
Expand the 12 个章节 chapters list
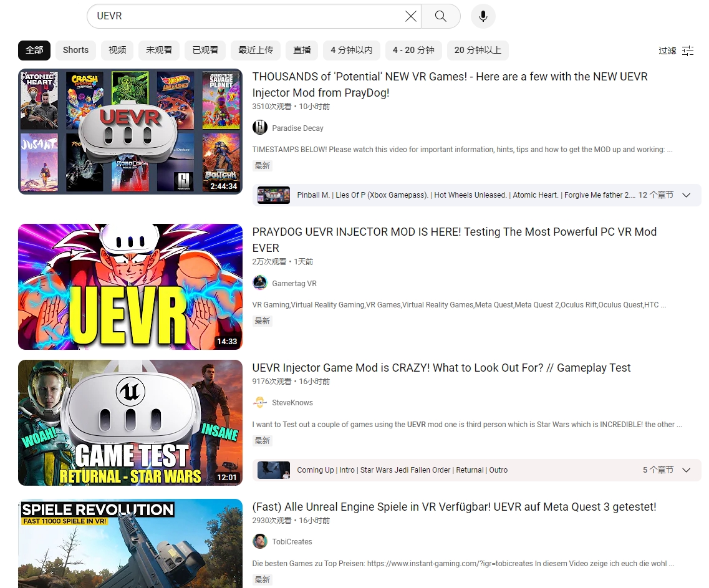point(686,195)
